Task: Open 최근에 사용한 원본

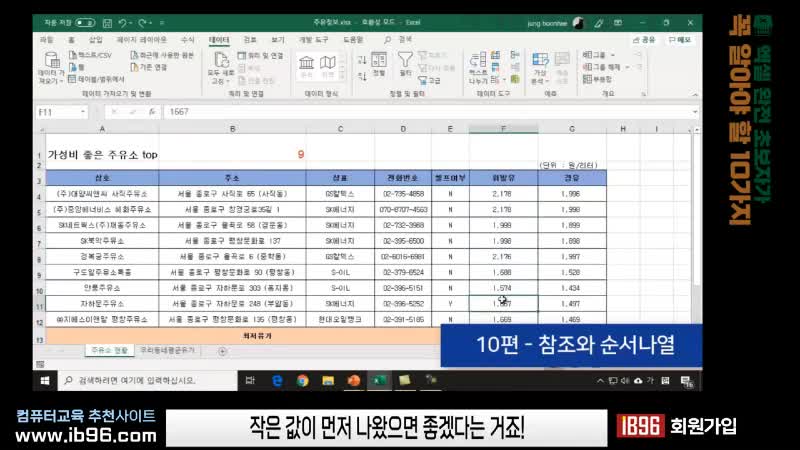Action: (x=162, y=55)
